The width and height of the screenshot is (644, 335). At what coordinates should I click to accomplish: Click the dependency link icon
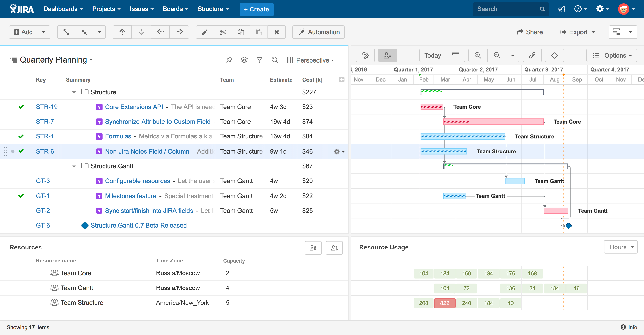tap(532, 55)
